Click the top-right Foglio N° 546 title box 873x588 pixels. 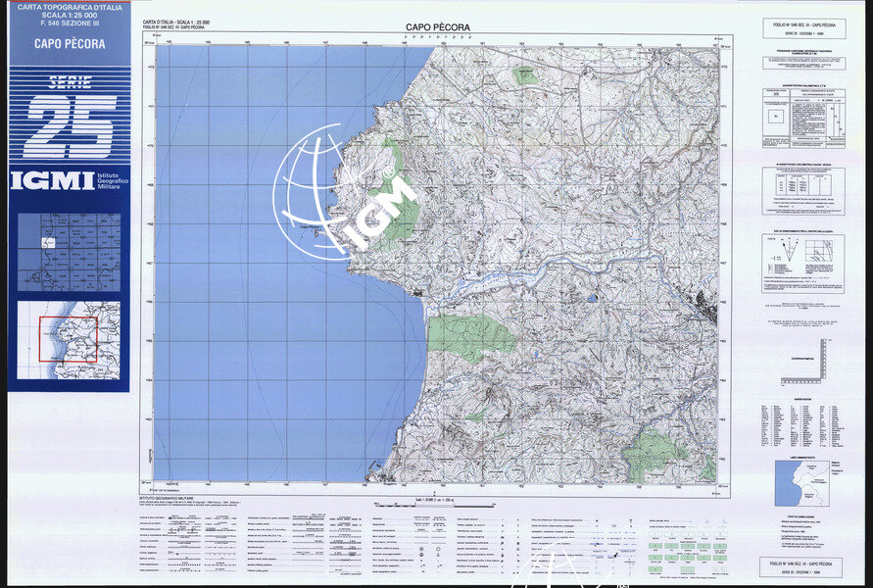[x=802, y=26]
